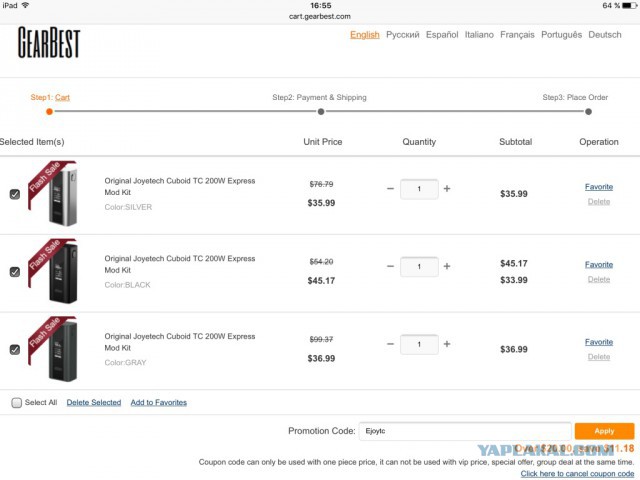This screenshot has height=480, width=640.
Task: Delete the GRAY Cuboid kit
Action: (x=599, y=357)
